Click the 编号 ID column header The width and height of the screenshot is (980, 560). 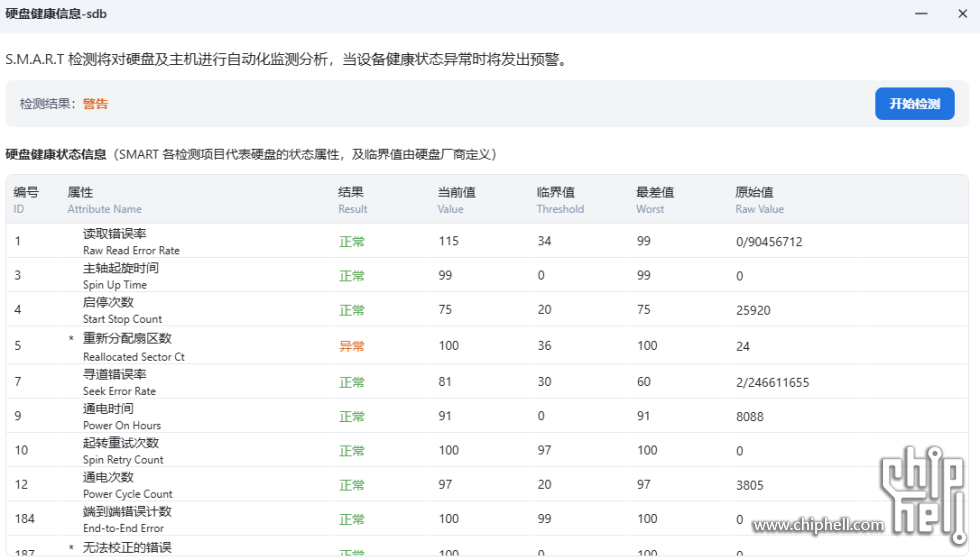[26, 200]
